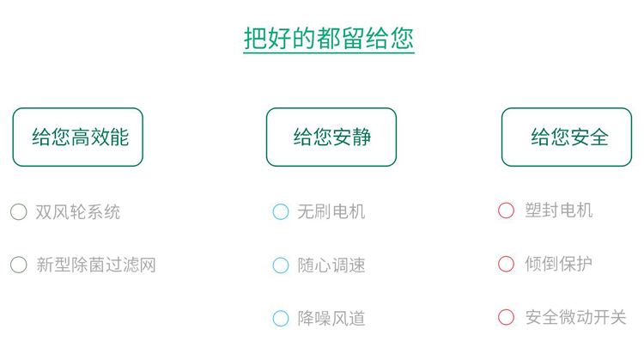
Task: Open the 给您安静 button
Action: click(x=331, y=137)
